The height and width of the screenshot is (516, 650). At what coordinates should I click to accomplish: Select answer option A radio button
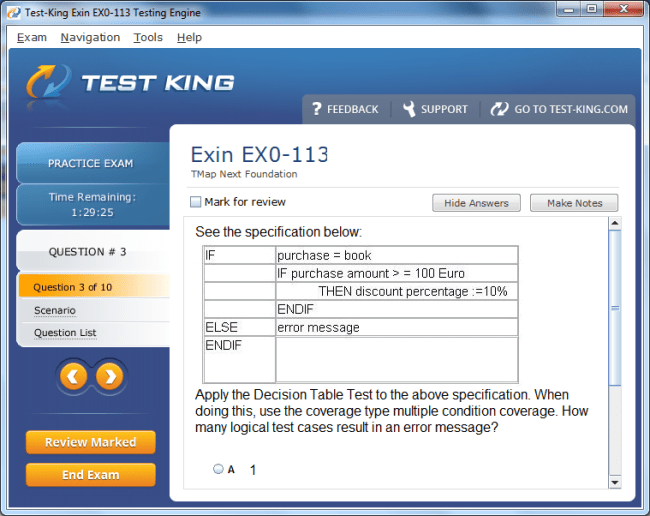pos(218,469)
